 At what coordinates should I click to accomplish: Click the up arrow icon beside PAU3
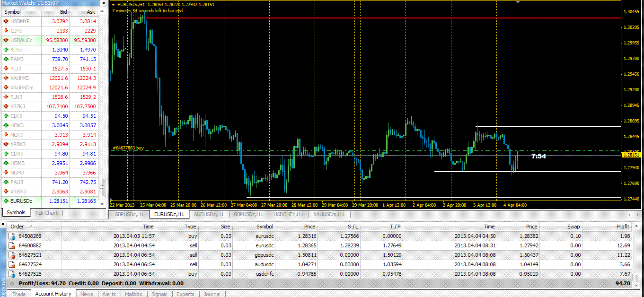pos(6,182)
